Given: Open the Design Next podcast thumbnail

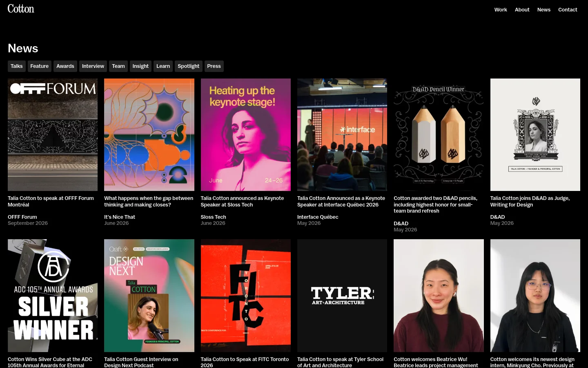Looking at the screenshot, I should (149, 296).
